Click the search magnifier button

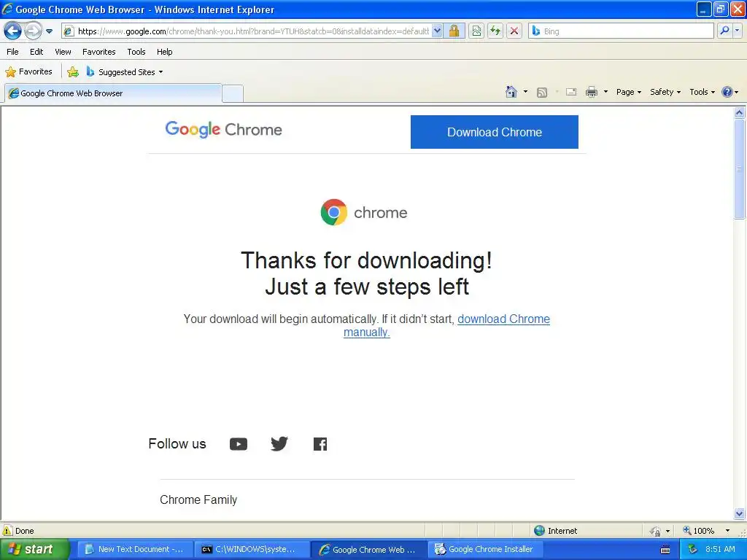[x=724, y=31]
